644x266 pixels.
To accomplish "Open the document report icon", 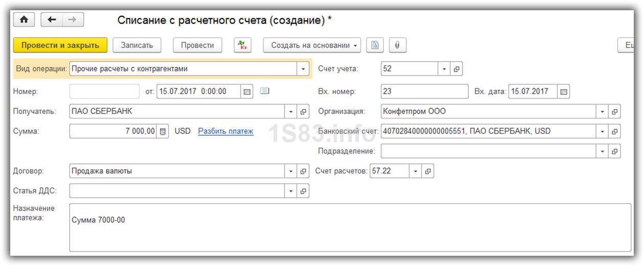I will 375,45.
